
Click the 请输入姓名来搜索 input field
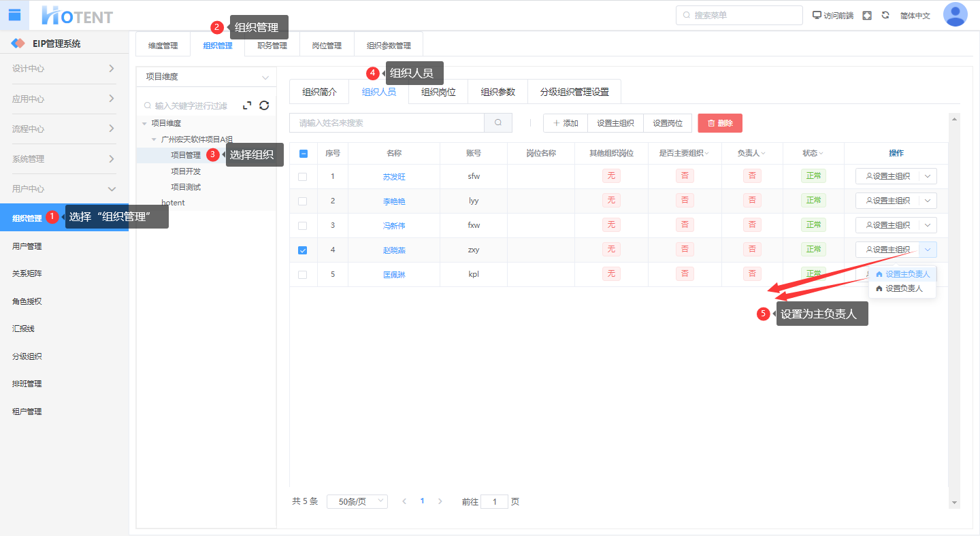387,123
